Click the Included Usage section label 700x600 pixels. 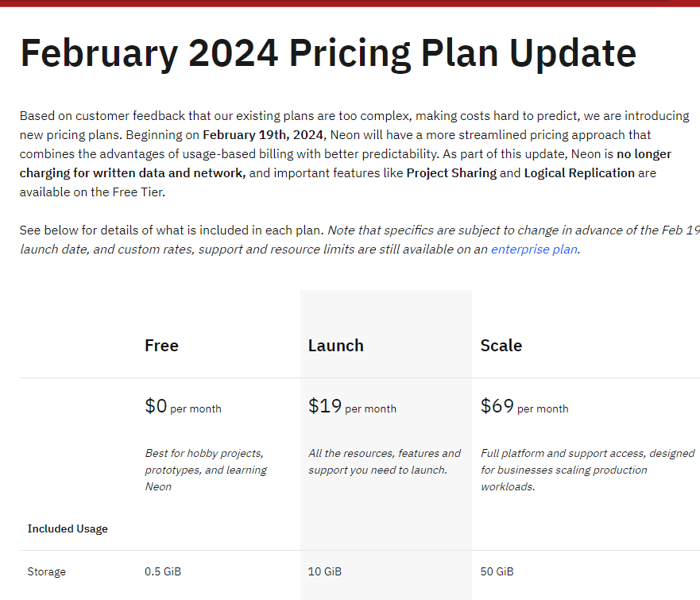tap(68, 529)
